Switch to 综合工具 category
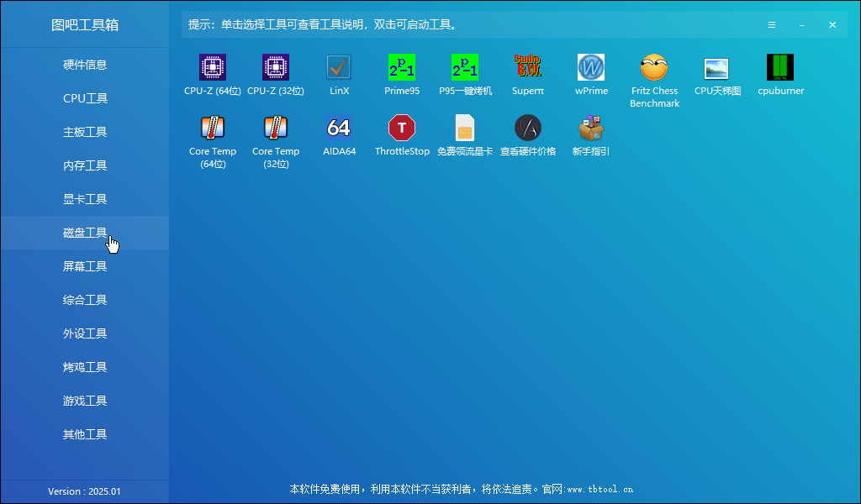861x504 pixels. tap(85, 299)
